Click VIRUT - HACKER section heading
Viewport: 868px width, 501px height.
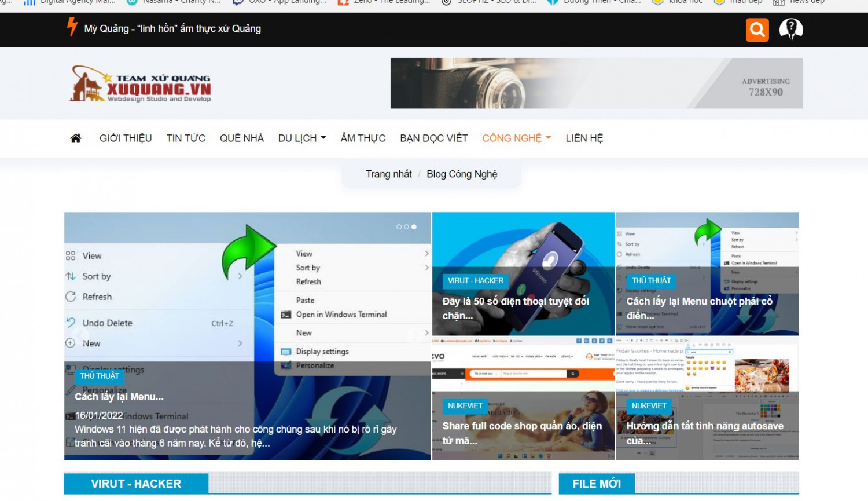click(136, 484)
